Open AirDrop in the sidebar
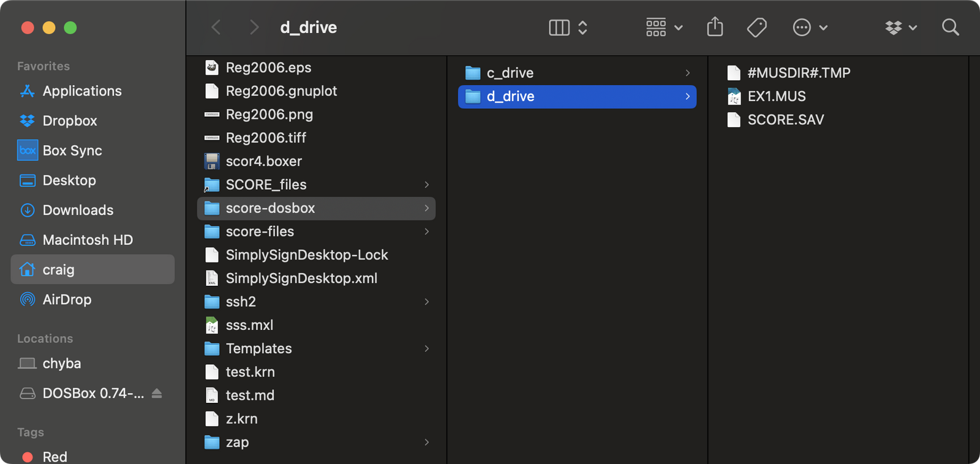This screenshot has height=464, width=980. [x=67, y=299]
